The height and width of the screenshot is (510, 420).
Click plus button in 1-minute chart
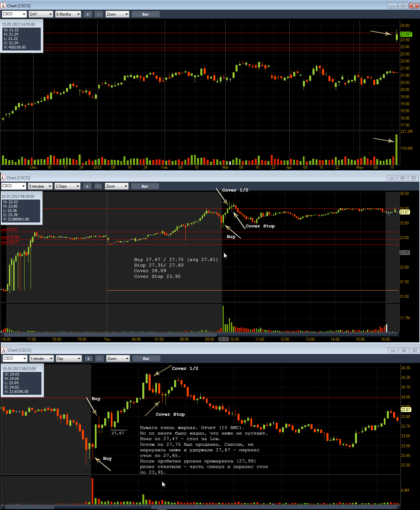click(88, 358)
